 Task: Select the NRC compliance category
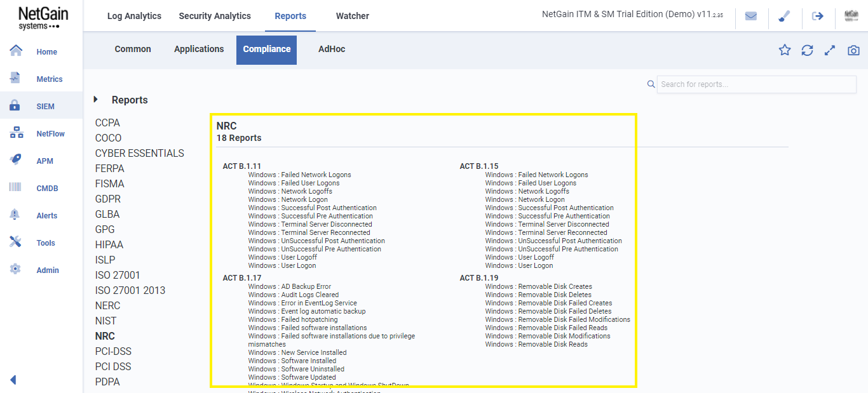(x=105, y=336)
